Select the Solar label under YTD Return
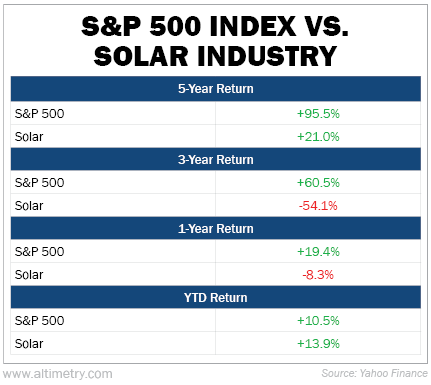This screenshot has height=385, width=431. tap(29, 344)
